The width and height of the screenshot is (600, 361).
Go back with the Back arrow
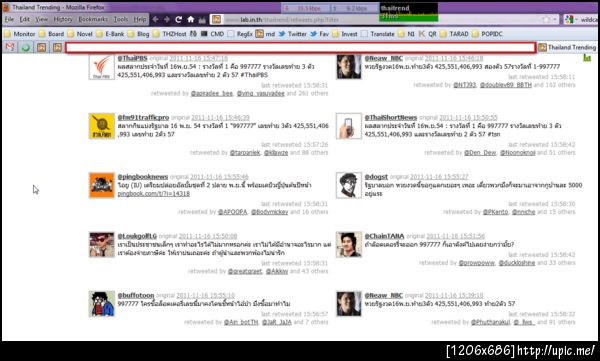[155, 19]
